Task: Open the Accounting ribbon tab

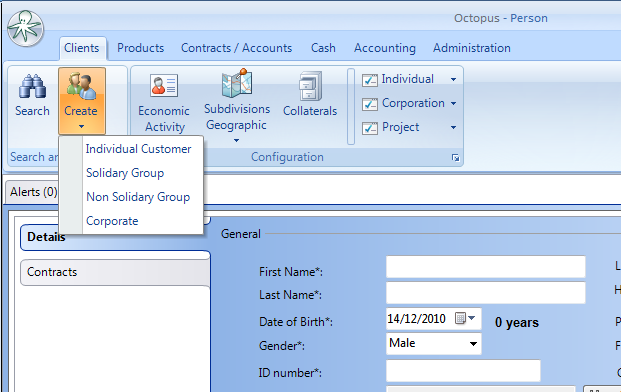Action: click(385, 48)
